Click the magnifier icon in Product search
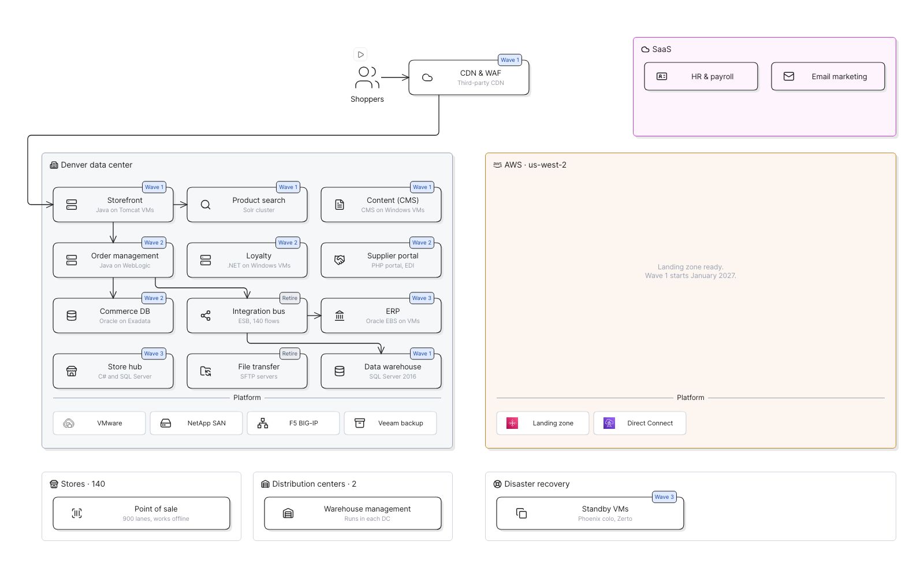924x578 pixels. 206,205
